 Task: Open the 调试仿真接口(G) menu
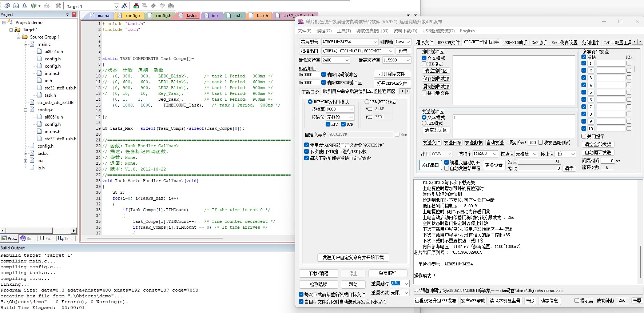pyautogui.click(x=372, y=31)
